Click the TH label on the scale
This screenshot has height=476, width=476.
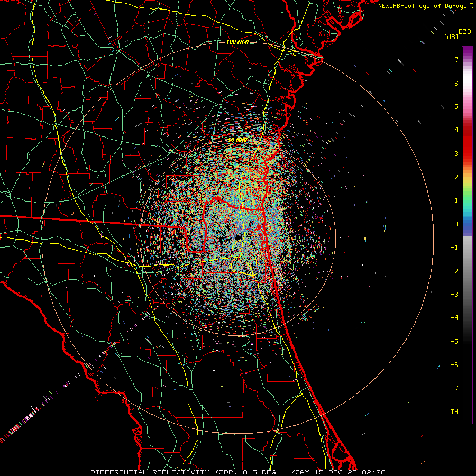click(454, 412)
